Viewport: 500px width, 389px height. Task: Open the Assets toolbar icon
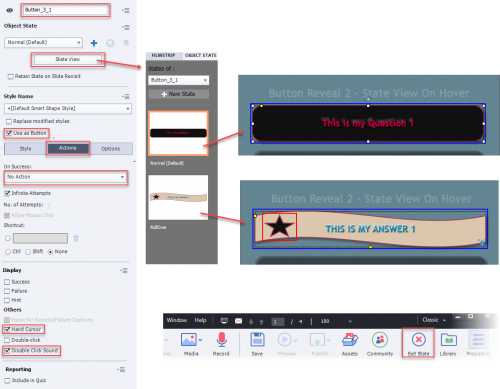tap(350, 340)
